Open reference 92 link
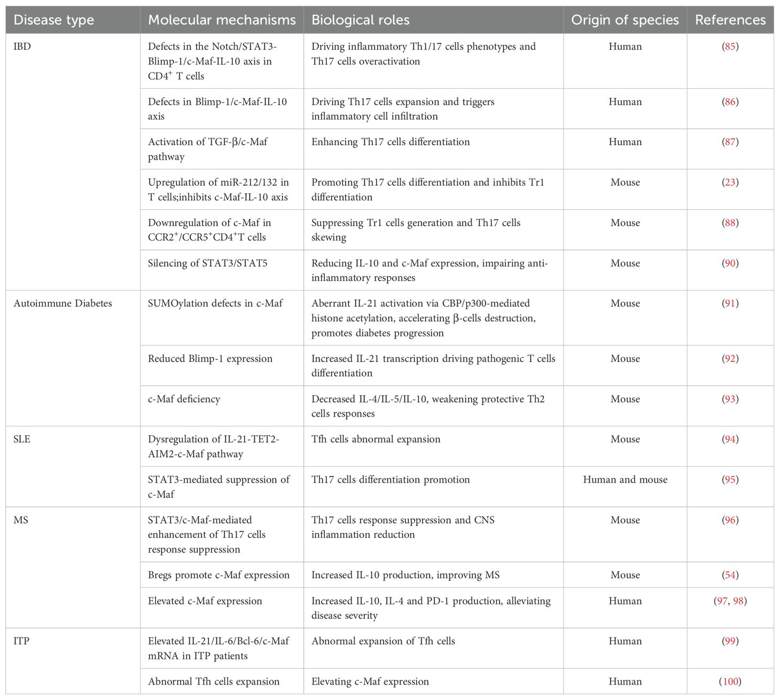Viewport: 780px width, 700px height. pos(730,359)
